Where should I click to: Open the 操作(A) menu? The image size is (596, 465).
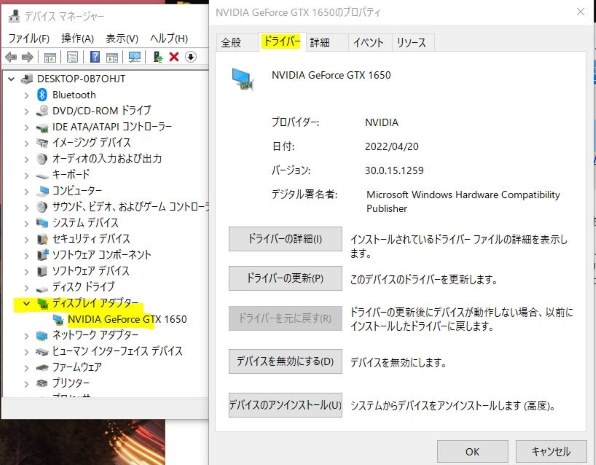click(x=78, y=38)
